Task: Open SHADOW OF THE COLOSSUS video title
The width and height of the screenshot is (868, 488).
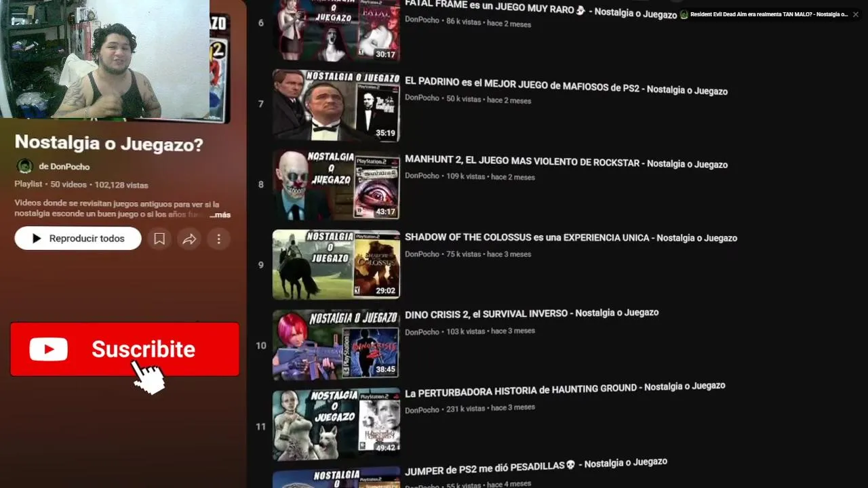Action: point(571,238)
